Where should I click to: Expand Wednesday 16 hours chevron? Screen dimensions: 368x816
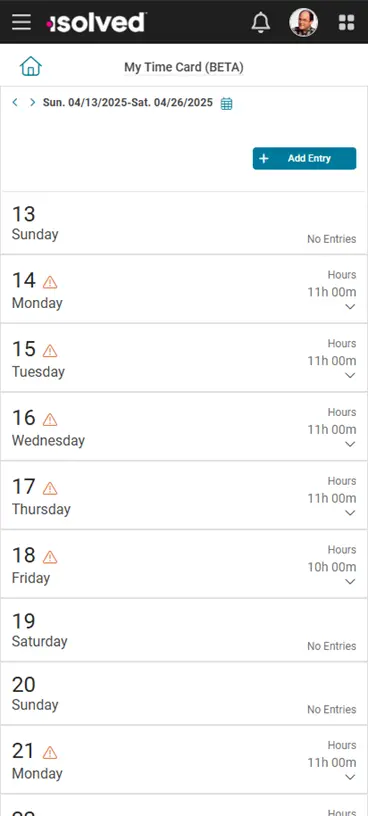[x=350, y=444]
